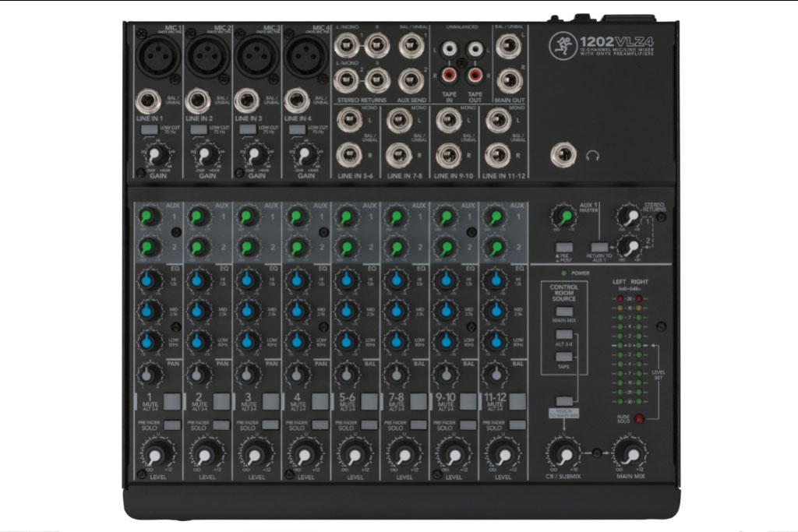Image resolution: width=798 pixels, height=532 pixels.
Task: Select the STEREO RETURNS left/mono jack
Action: point(345,46)
